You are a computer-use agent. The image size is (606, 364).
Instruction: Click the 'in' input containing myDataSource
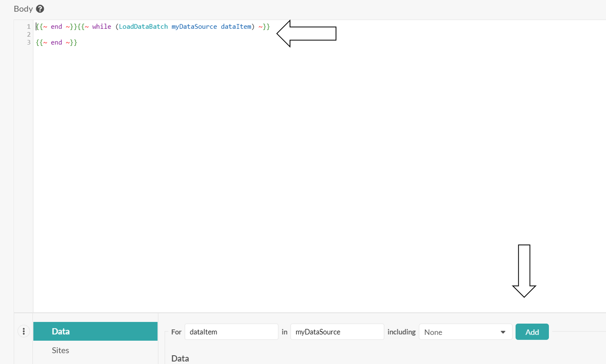click(337, 332)
